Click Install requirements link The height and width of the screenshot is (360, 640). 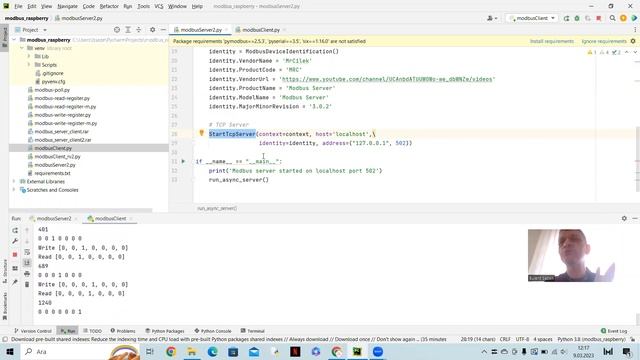[551, 41]
